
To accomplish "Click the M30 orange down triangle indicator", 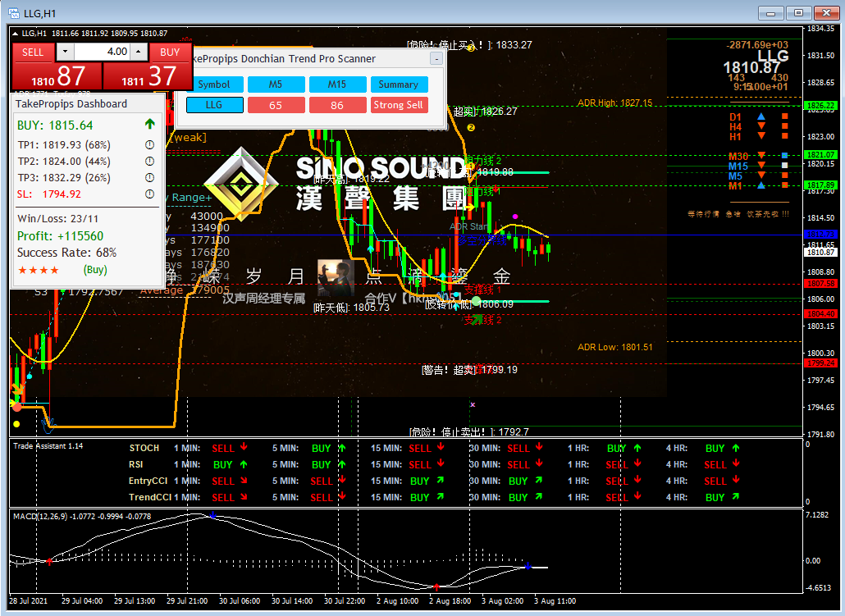I will 761,156.
